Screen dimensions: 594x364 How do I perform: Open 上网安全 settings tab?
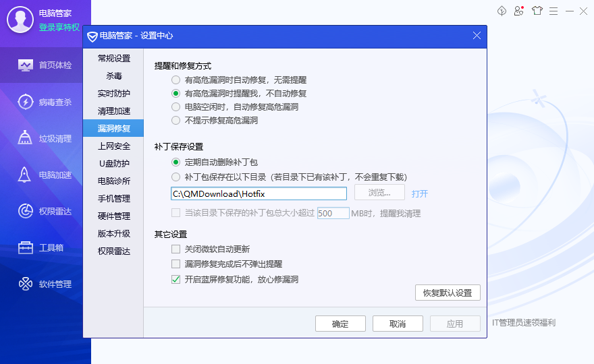pos(113,146)
